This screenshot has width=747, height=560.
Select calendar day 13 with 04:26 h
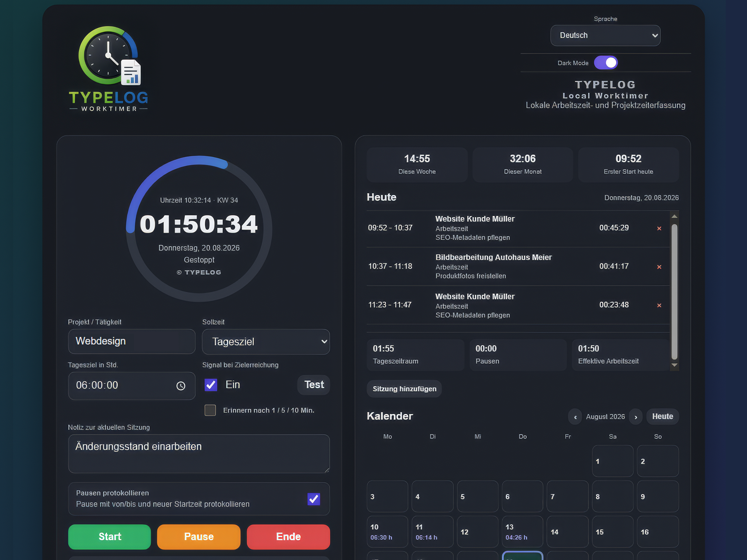point(523,532)
